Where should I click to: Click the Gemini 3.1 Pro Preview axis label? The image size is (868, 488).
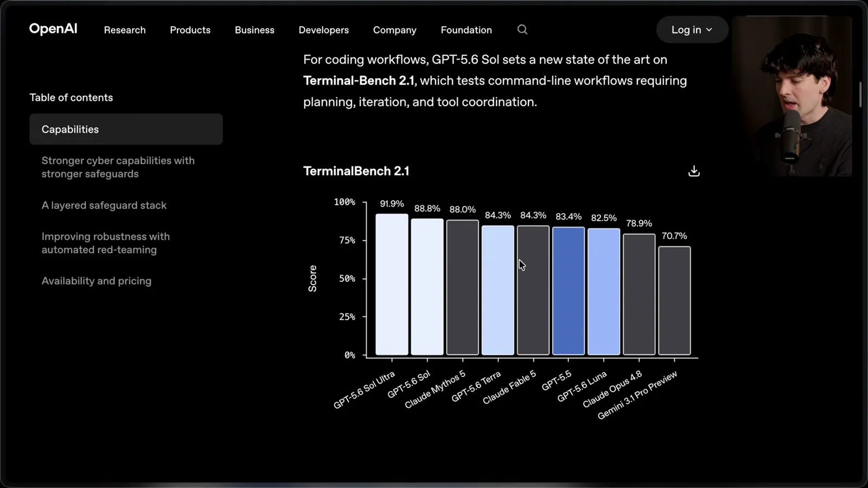637,395
